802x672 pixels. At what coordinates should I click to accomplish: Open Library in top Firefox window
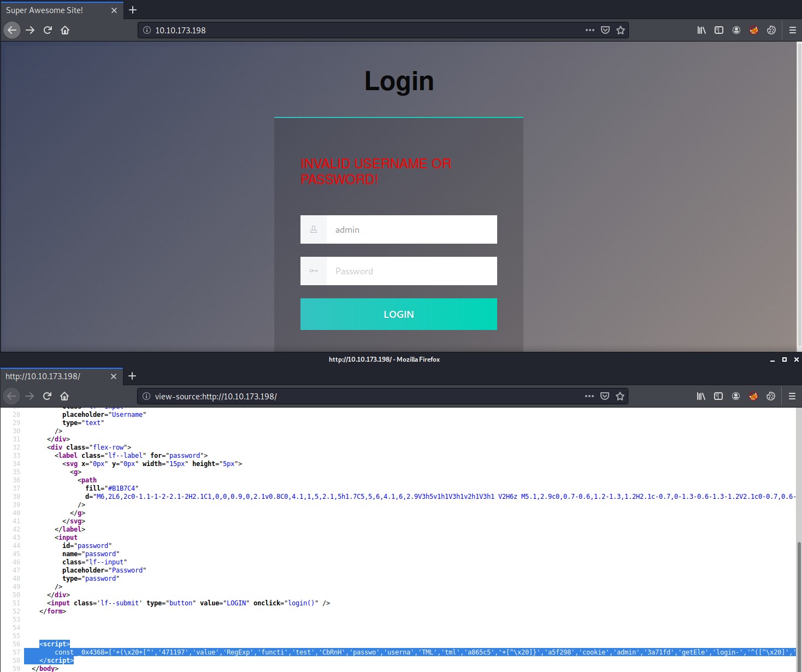pyautogui.click(x=701, y=30)
